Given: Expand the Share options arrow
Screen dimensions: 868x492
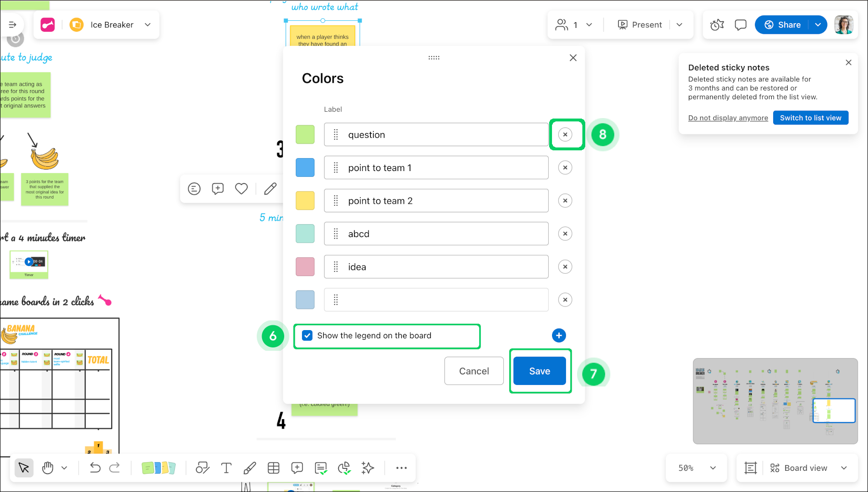Looking at the screenshot, I should (818, 25).
